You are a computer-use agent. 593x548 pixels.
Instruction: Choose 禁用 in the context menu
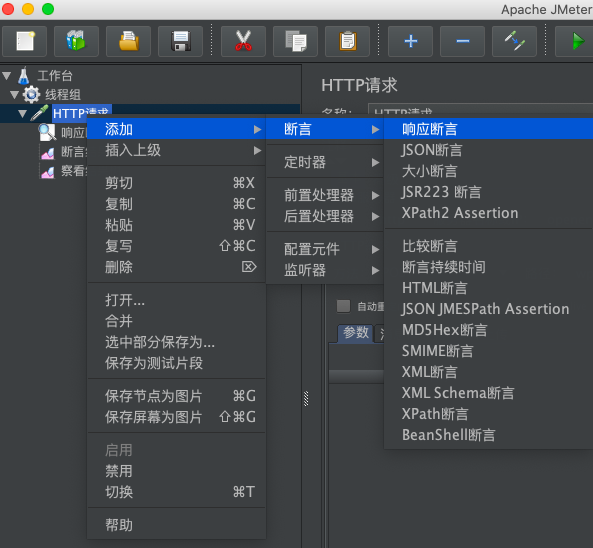click(177, 471)
